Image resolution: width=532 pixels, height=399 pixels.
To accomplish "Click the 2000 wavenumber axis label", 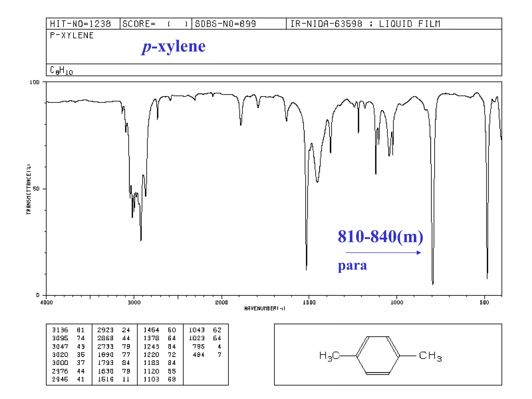I will [222, 302].
